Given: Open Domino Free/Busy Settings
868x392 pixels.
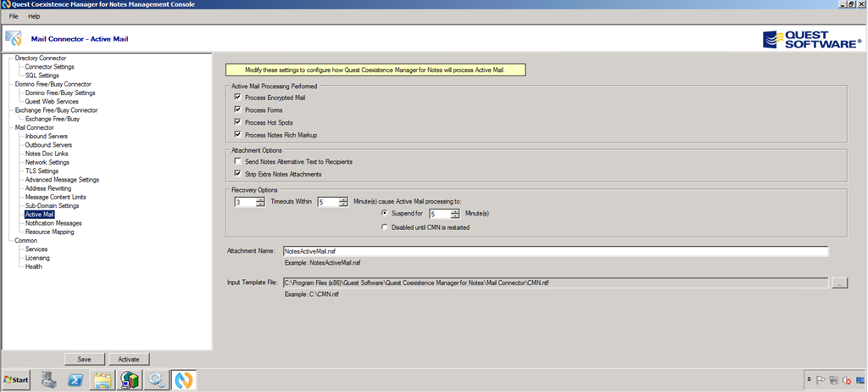Looking at the screenshot, I should click(60, 93).
